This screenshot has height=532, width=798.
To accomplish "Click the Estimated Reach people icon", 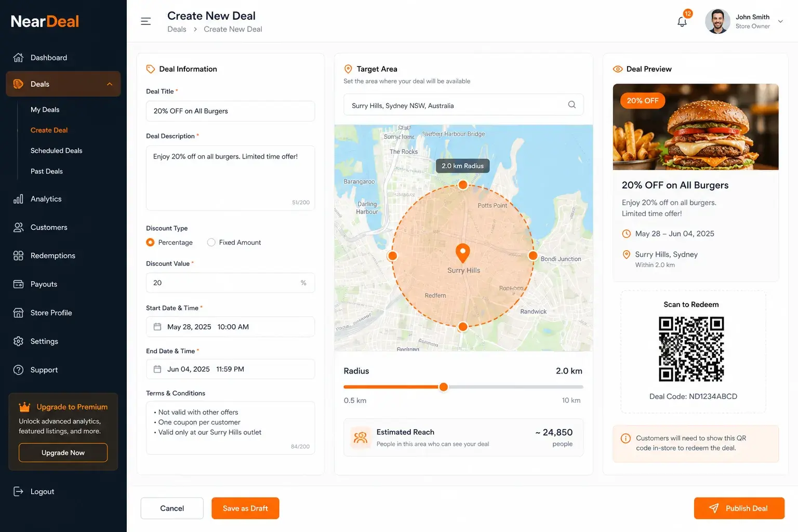I will pos(361,437).
